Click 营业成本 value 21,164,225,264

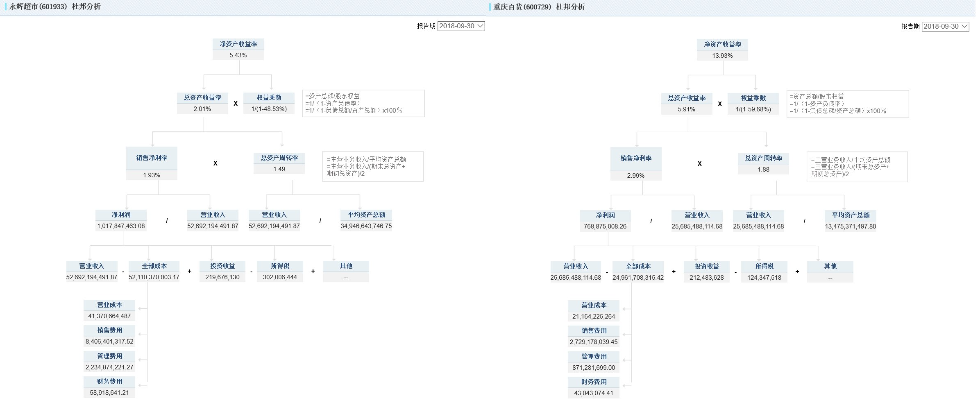pyautogui.click(x=594, y=317)
